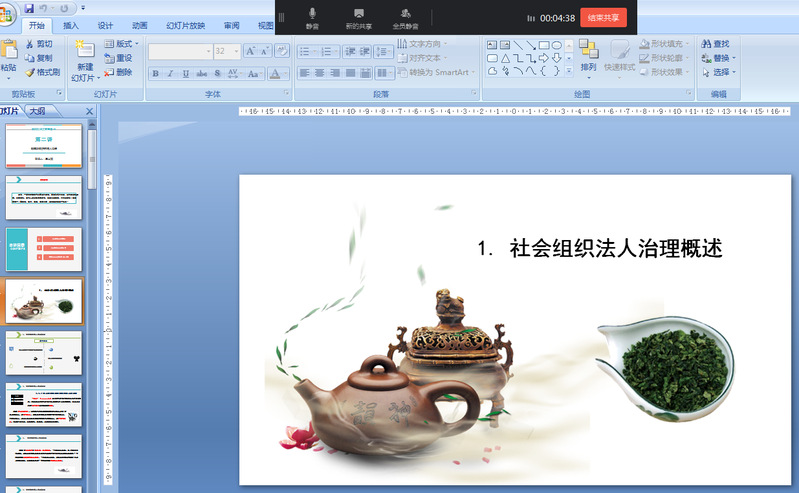Select the first slide thumbnail titled 第二讲
The image size is (799, 493).
pos(43,146)
